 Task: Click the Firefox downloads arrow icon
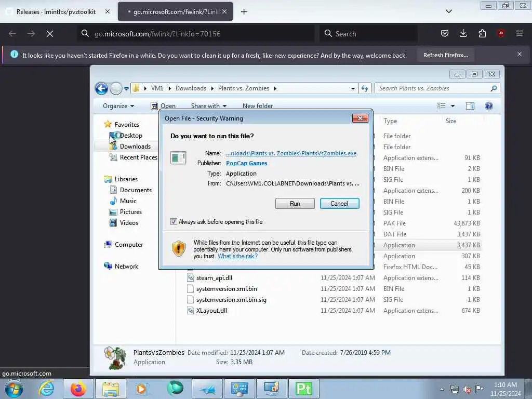click(x=463, y=33)
